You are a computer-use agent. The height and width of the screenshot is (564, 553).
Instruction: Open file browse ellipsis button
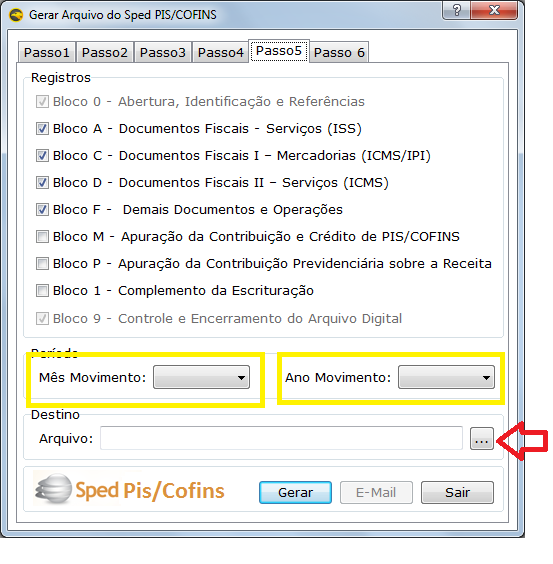pyautogui.click(x=482, y=439)
